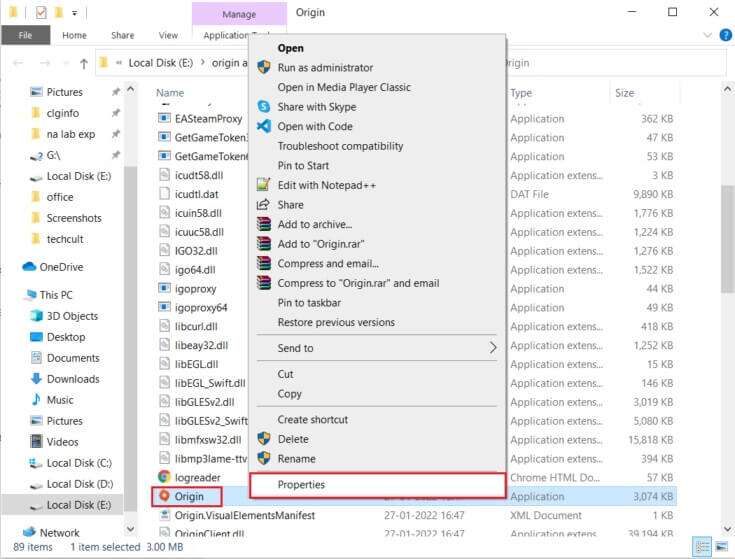Click the igoproxy64 application icon
This screenshot has width=735, height=559.
(164, 307)
